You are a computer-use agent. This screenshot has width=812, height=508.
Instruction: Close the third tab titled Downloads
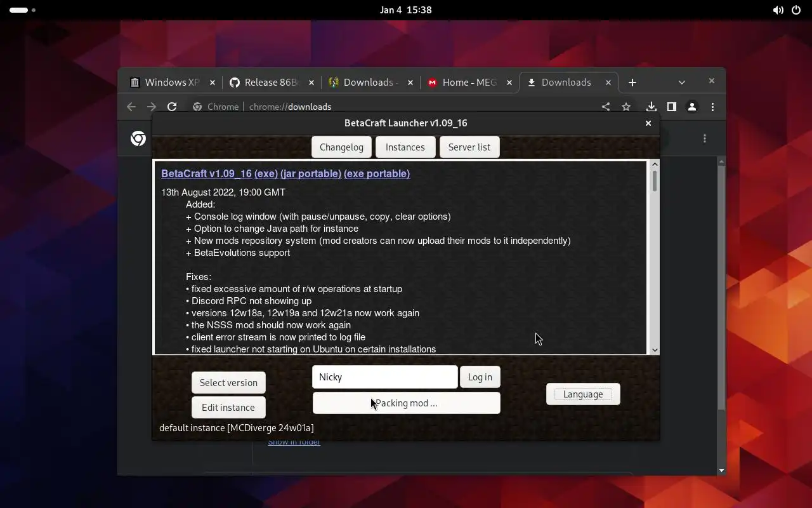pos(410,83)
